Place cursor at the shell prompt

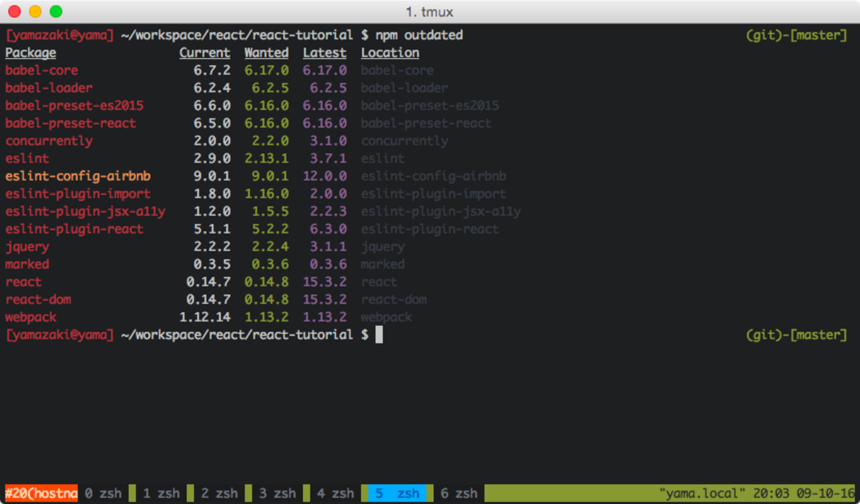378,335
